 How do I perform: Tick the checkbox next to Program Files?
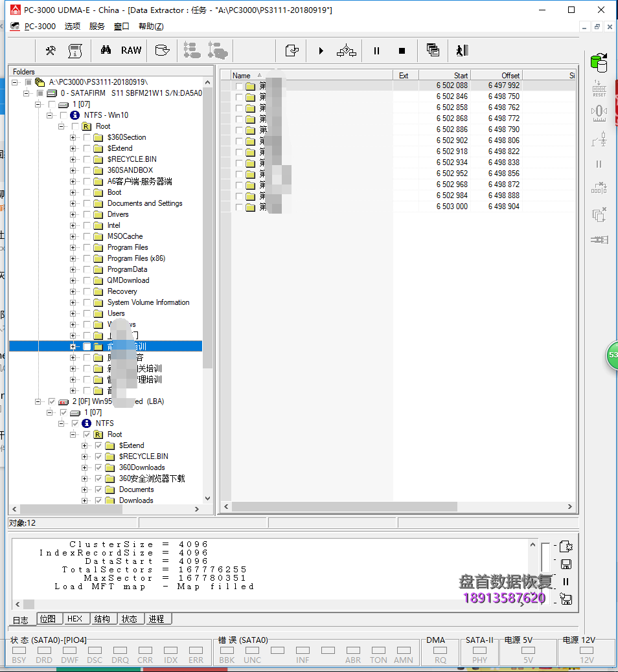87,247
